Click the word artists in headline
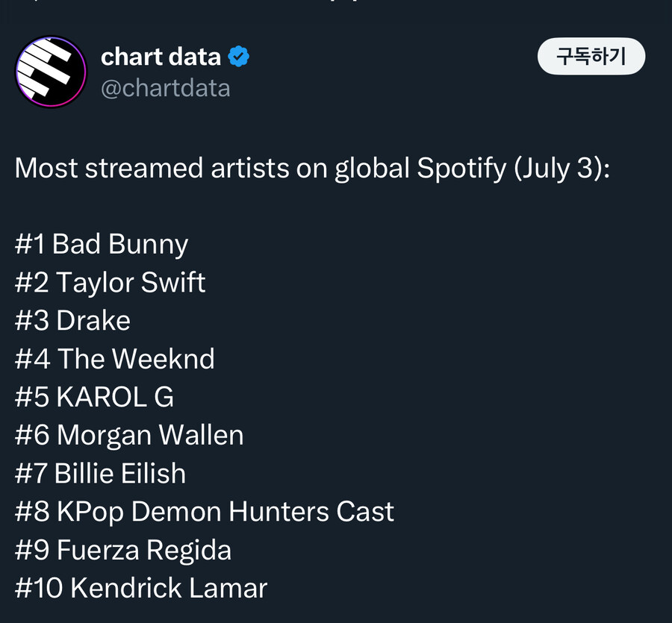 pyautogui.click(x=250, y=168)
